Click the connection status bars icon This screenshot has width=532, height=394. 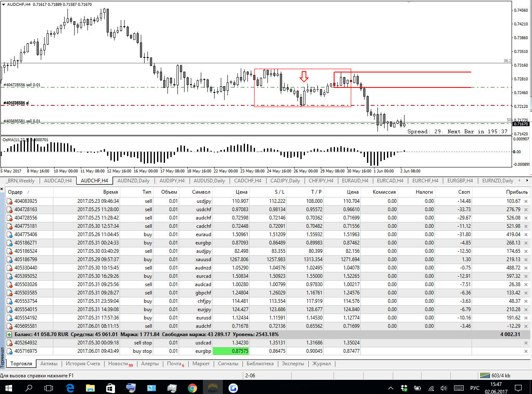click(485, 375)
